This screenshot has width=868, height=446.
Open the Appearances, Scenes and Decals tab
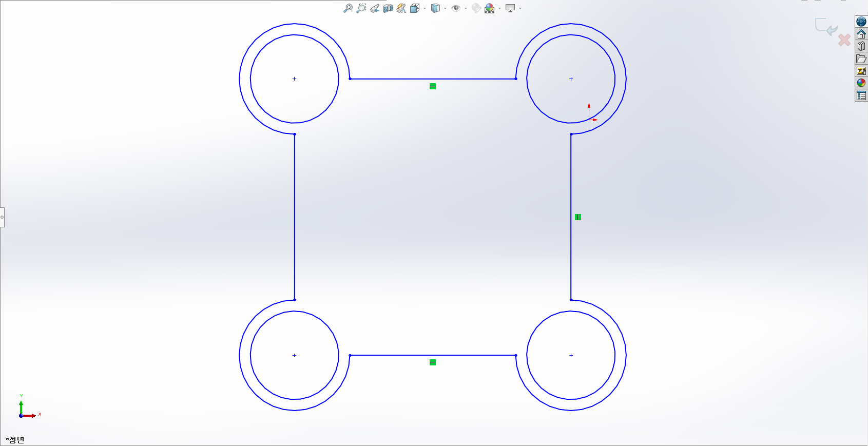tap(861, 83)
